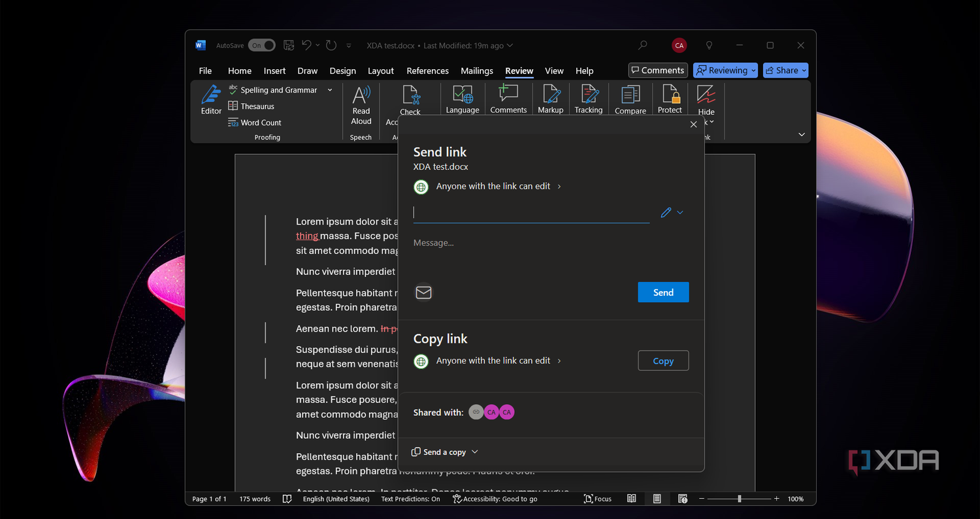Click the Send button
This screenshot has height=519, width=980.
pyautogui.click(x=663, y=292)
